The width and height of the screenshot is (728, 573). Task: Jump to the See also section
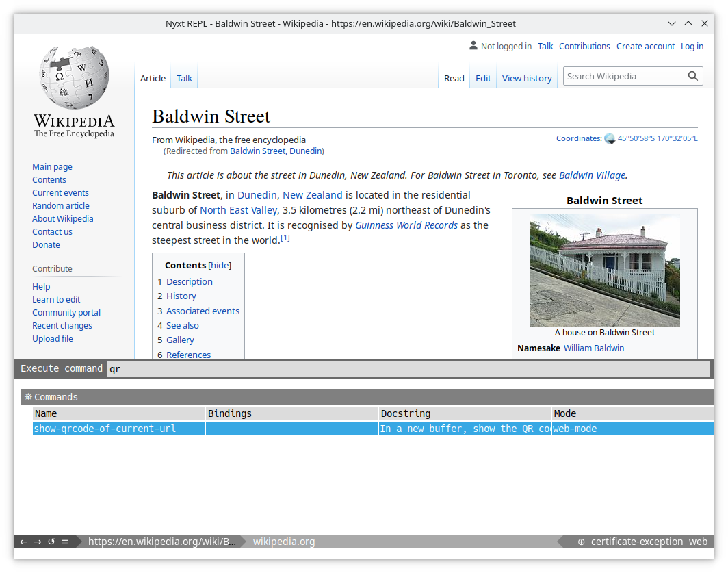pos(183,326)
